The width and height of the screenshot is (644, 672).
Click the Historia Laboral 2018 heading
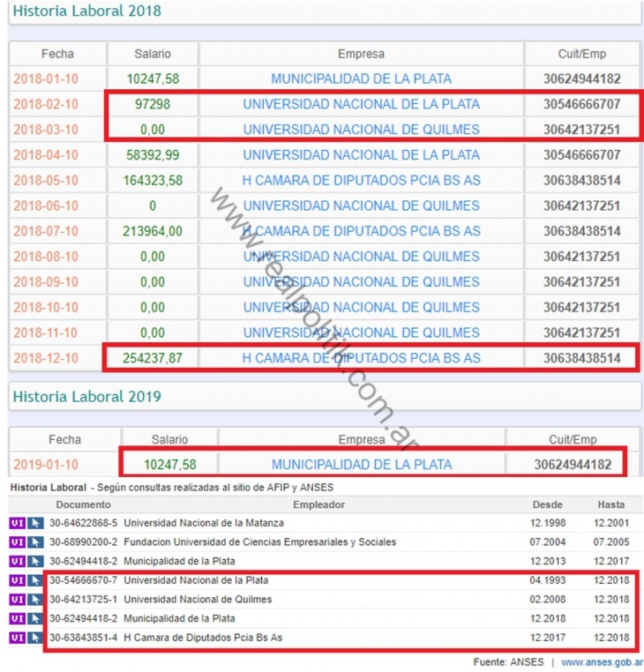tap(87, 11)
